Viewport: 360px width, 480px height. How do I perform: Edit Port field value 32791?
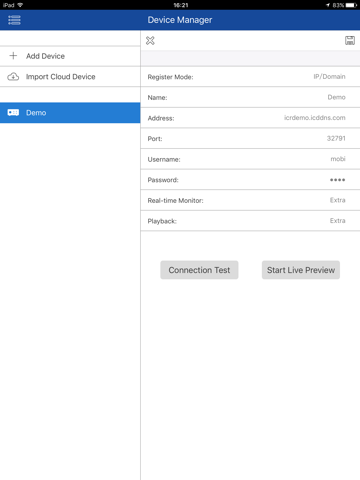click(x=336, y=138)
